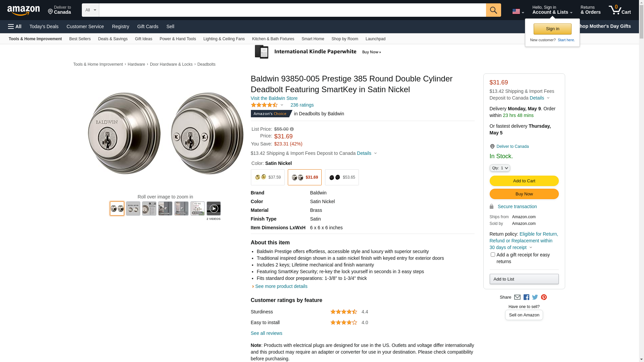Play the product video thumbnail
Viewport: 644px width, 362px height.
213,208
